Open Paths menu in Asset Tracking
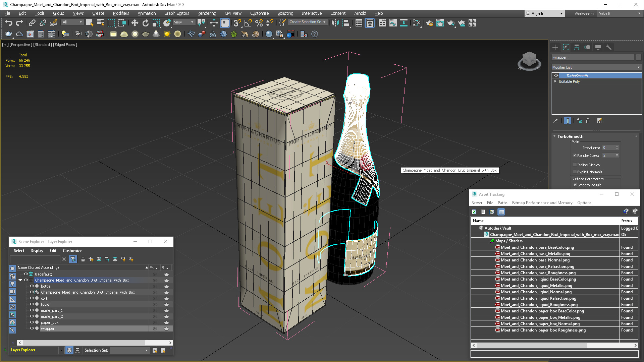This screenshot has height=362, width=644. coord(502,203)
